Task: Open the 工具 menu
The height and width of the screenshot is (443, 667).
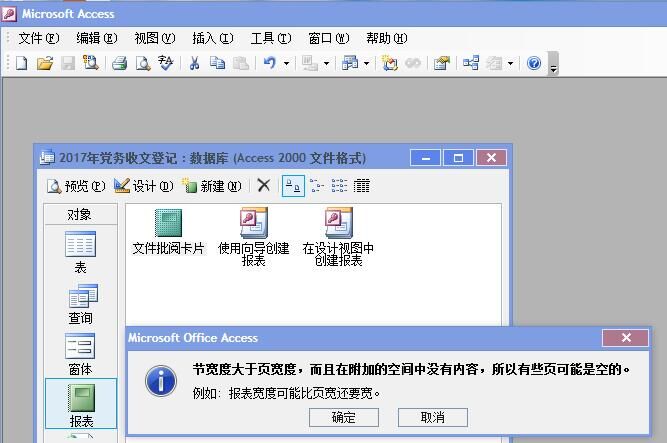Action: [271, 38]
